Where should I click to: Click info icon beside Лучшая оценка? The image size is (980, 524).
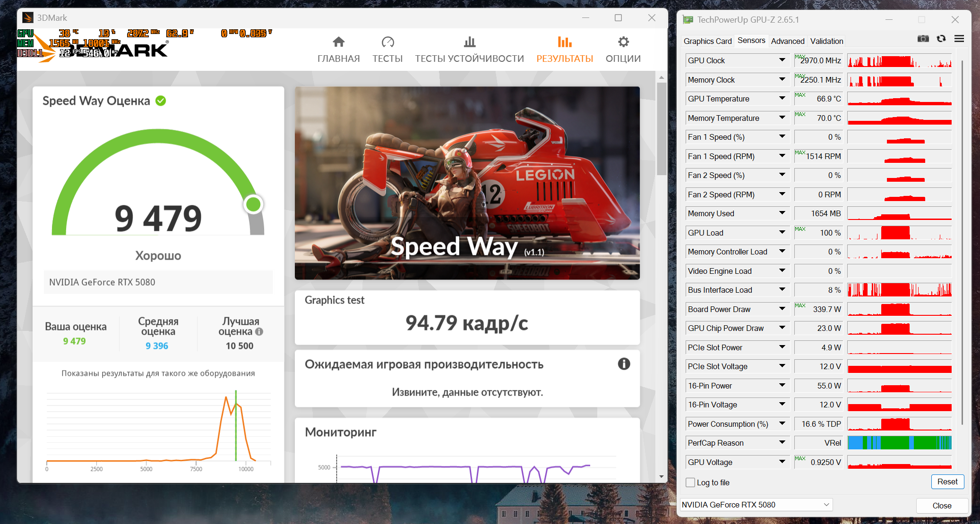[259, 332]
